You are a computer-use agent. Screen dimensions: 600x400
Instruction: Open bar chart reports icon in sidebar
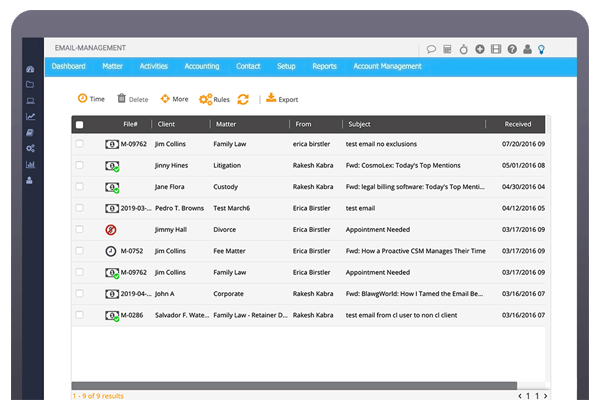point(30,165)
